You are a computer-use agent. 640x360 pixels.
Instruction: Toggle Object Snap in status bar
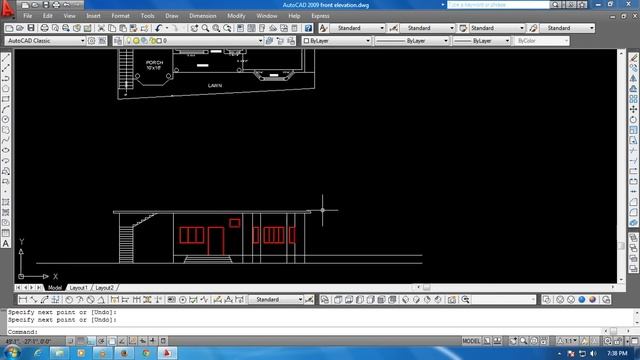pyautogui.click(x=112, y=341)
